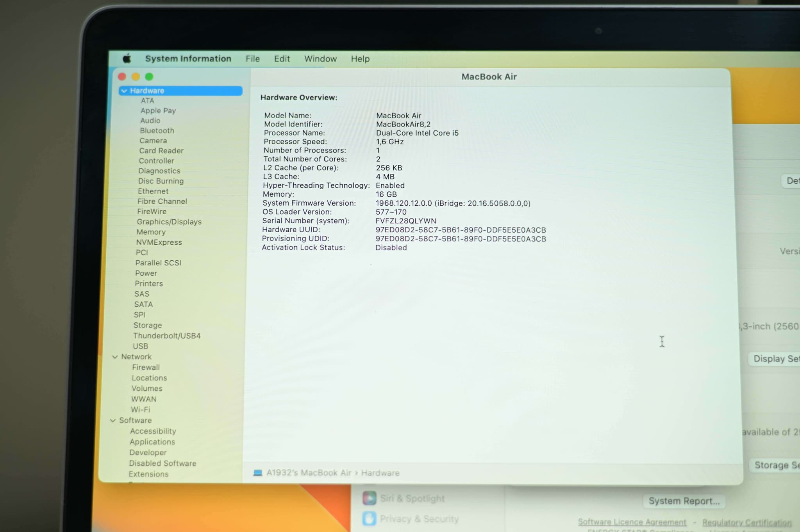
Task: Click the computer icon in the path bar
Action: pos(258,473)
